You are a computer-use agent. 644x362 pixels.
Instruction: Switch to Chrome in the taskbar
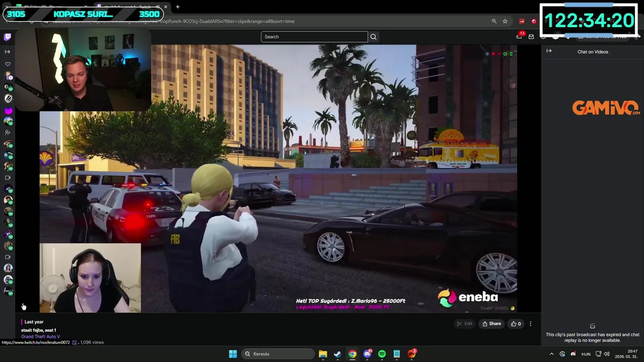353,354
